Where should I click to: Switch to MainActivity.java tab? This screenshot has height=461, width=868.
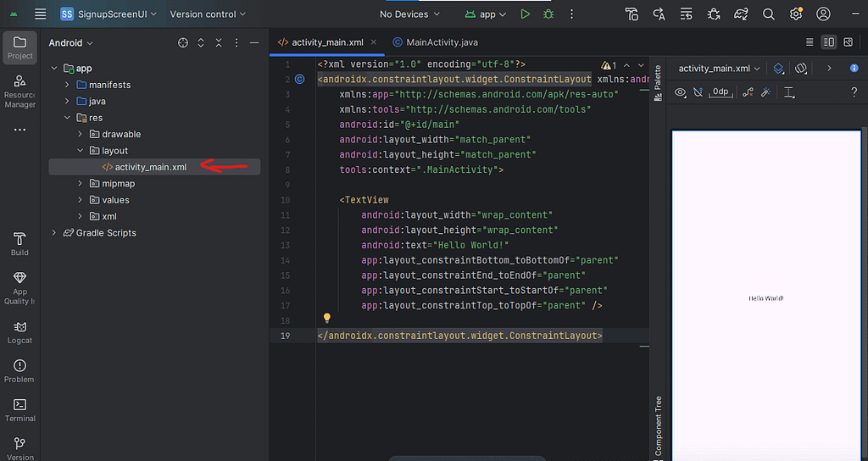coord(435,42)
